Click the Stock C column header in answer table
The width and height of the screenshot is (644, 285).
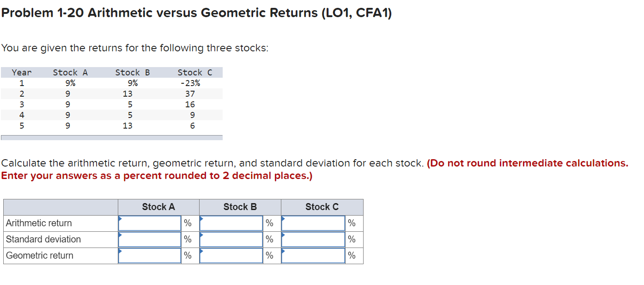pyautogui.click(x=322, y=207)
